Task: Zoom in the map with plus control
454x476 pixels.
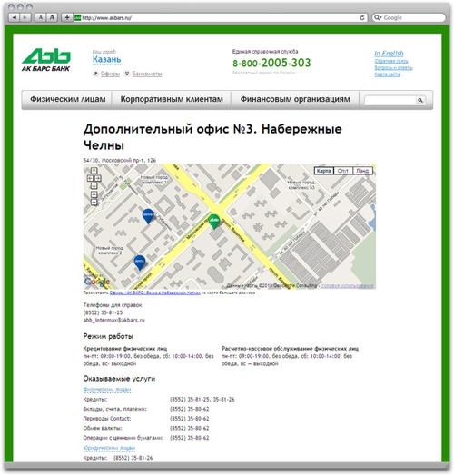Action: (94, 194)
